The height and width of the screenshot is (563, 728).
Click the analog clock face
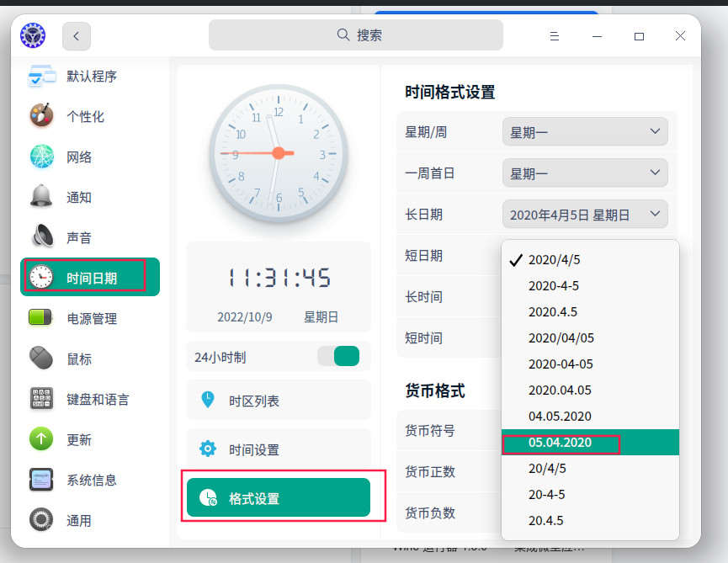click(x=279, y=153)
